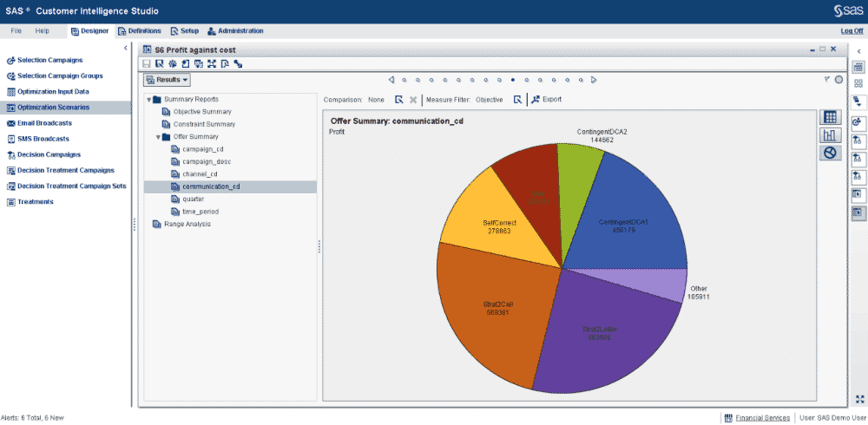Select the channel_cd report in the tree
This screenshot has width=868, height=425.
click(x=200, y=174)
